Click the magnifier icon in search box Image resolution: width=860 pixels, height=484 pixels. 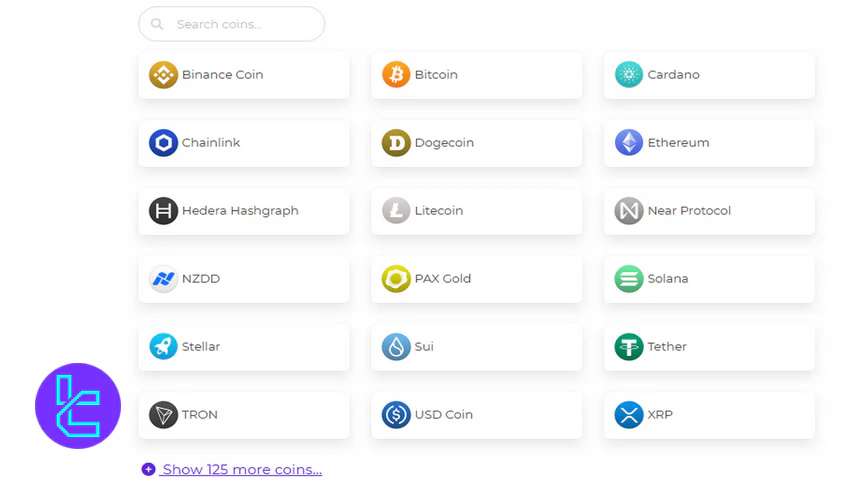pos(157,24)
